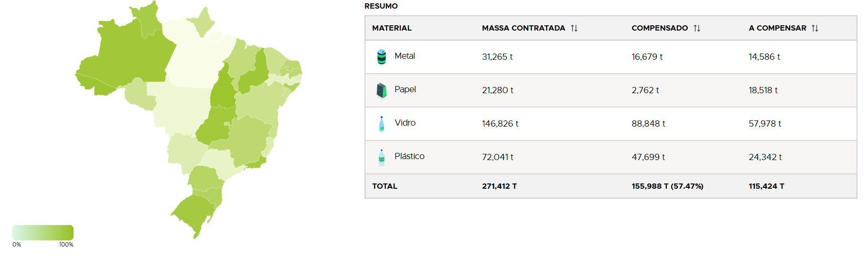Open the Plástico material row
Screen dimensions: 868x258
pyautogui.click(x=611, y=157)
